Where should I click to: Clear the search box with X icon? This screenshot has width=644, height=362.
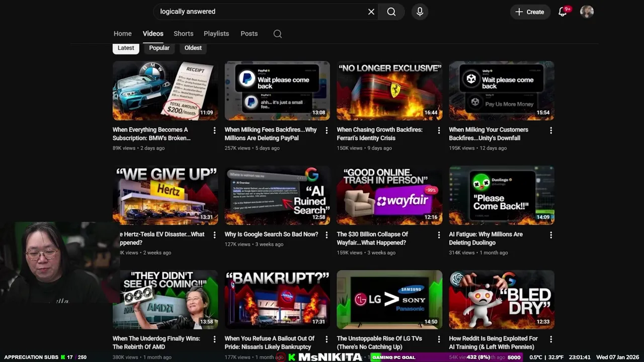(x=371, y=12)
